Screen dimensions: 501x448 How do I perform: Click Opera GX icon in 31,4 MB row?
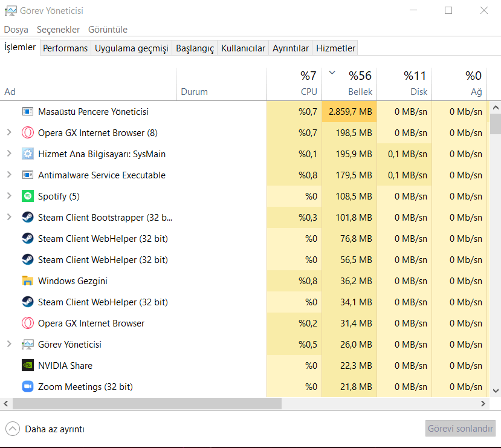(28, 323)
